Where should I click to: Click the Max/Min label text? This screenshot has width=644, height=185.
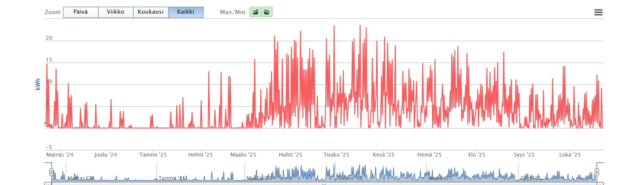[x=233, y=12]
